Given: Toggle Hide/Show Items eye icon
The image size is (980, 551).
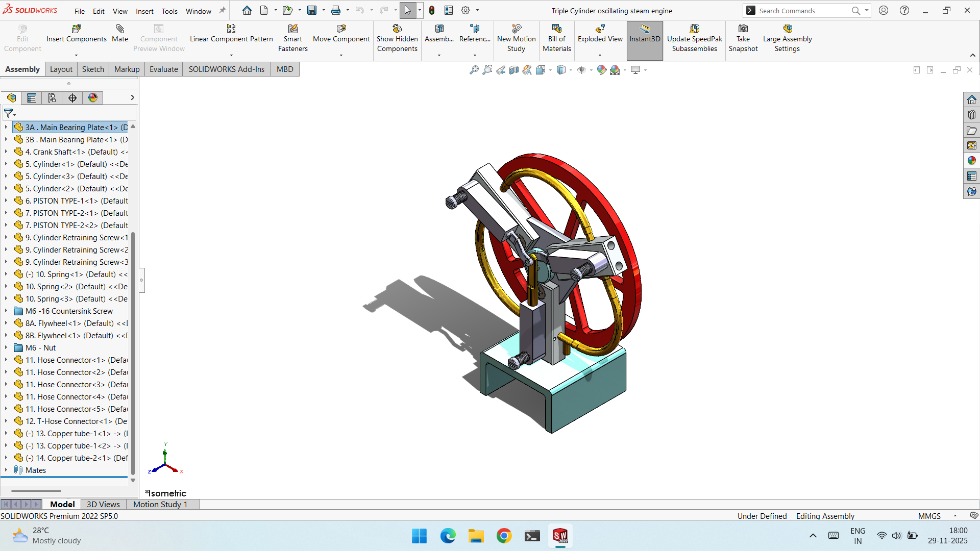Looking at the screenshot, I should [x=581, y=70].
